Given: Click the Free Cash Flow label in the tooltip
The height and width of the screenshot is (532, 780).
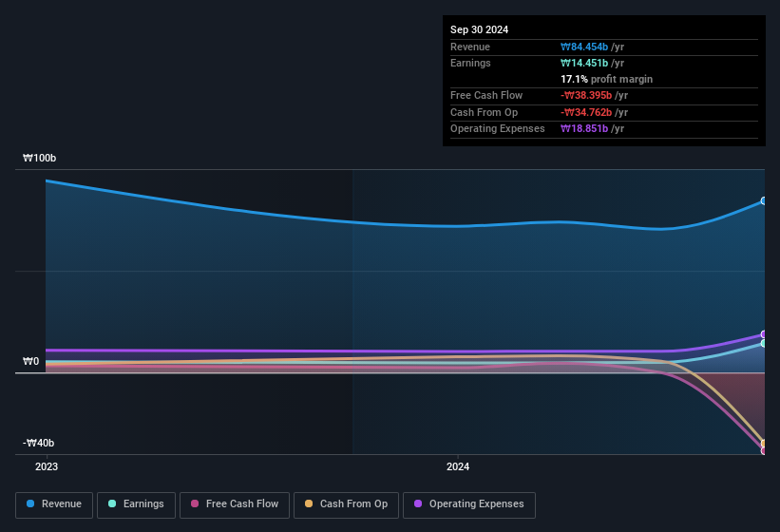Looking at the screenshot, I should pos(486,95).
